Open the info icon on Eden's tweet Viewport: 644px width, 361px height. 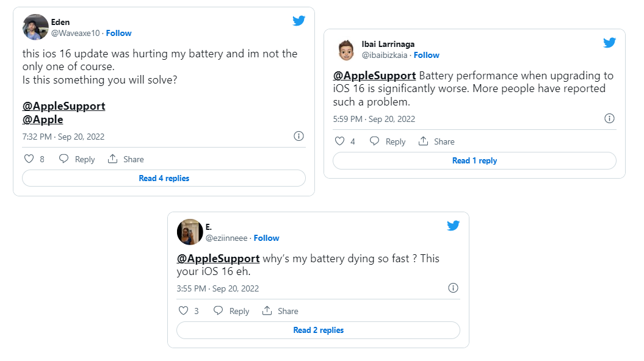(298, 136)
